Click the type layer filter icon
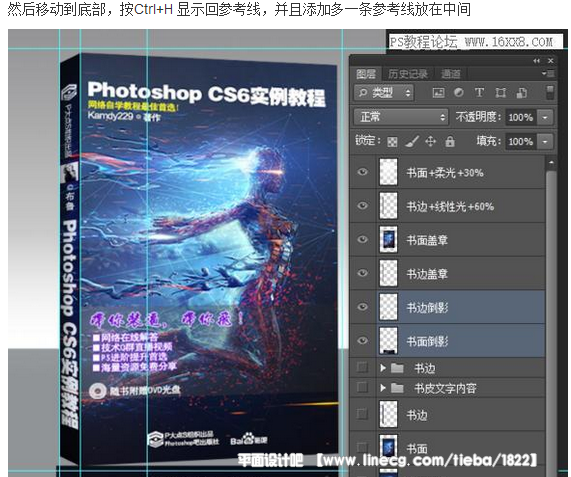571x477 pixels. pos(479,92)
